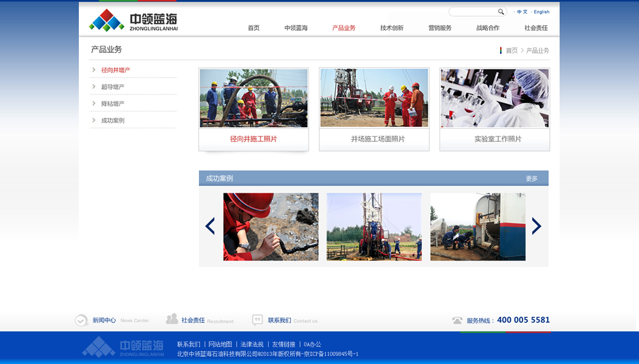Click the Zhongling Lanhai header logo
The height and width of the screenshot is (364, 639).
tap(133, 21)
